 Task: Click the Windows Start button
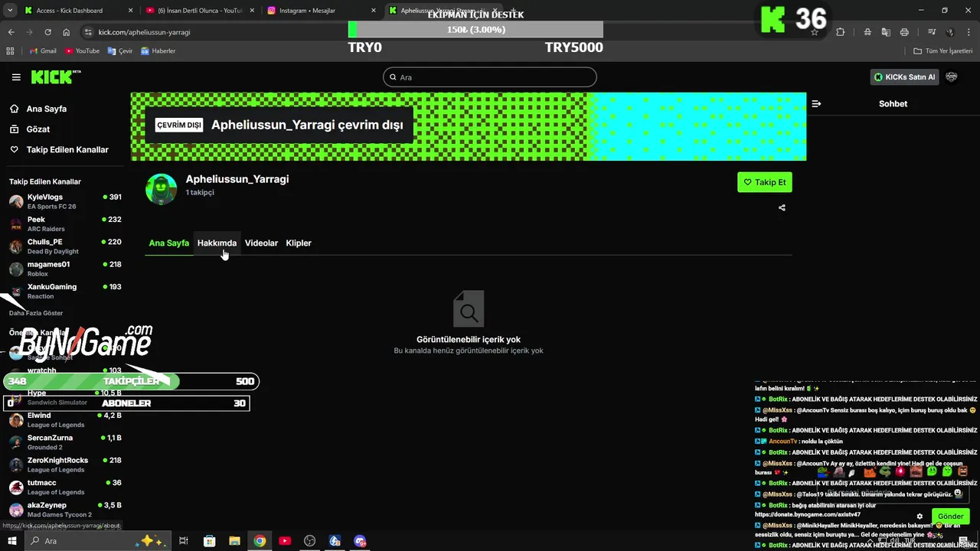pyautogui.click(x=11, y=541)
